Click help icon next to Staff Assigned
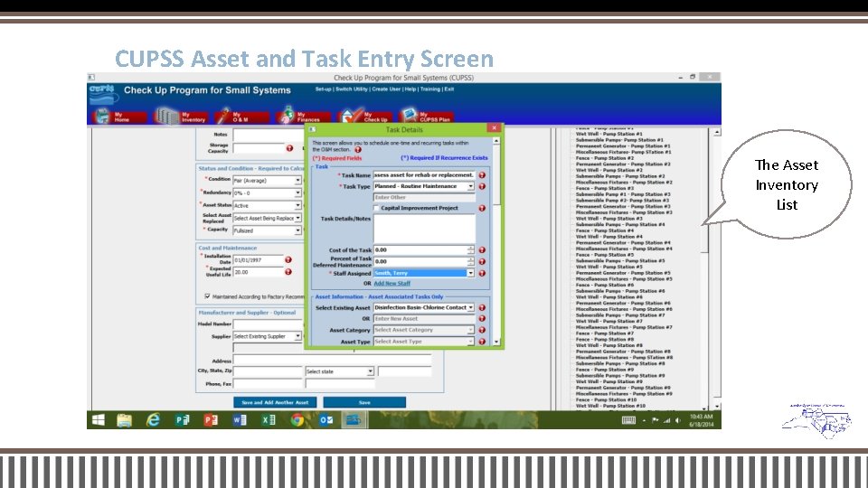 pyautogui.click(x=482, y=273)
